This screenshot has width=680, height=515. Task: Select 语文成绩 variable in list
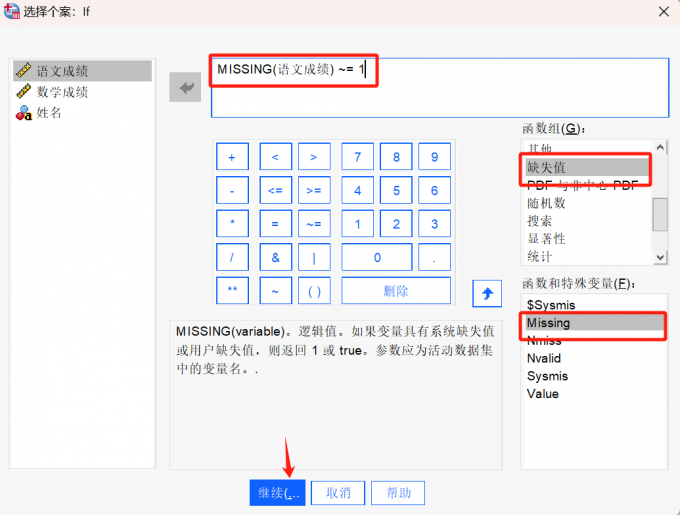click(82, 71)
